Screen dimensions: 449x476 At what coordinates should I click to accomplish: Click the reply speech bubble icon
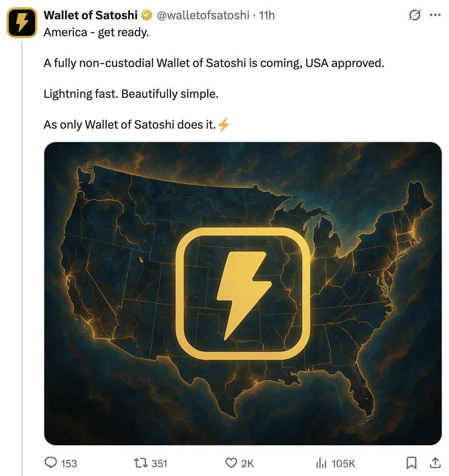pyautogui.click(x=51, y=463)
